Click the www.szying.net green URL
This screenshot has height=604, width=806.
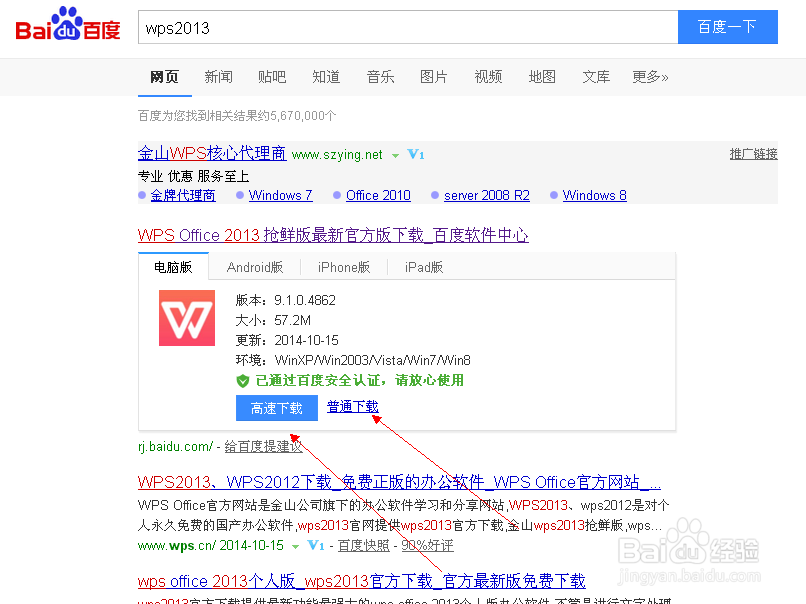point(337,155)
